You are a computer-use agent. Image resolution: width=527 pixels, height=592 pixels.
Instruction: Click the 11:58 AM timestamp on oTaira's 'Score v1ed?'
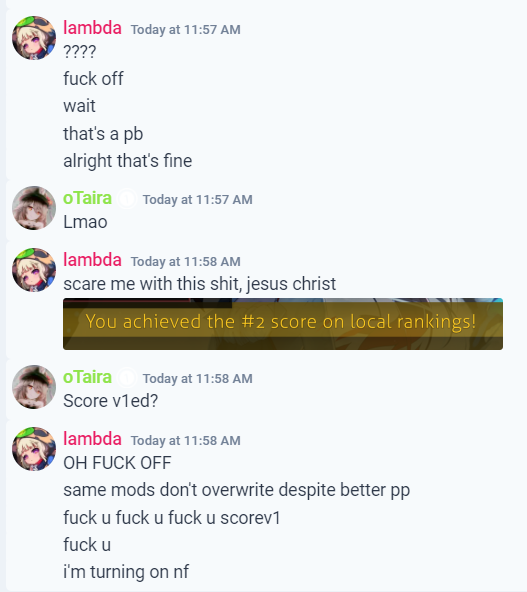tap(197, 378)
